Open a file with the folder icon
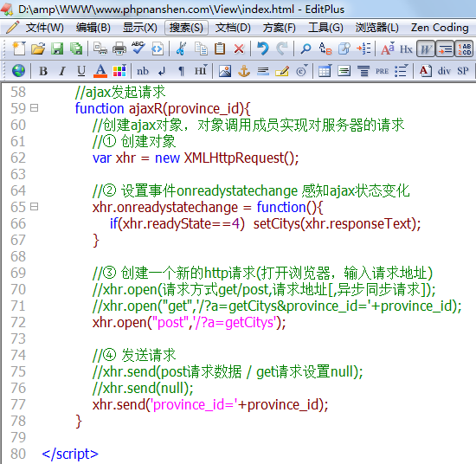476x464 pixels. [x=38, y=48]
